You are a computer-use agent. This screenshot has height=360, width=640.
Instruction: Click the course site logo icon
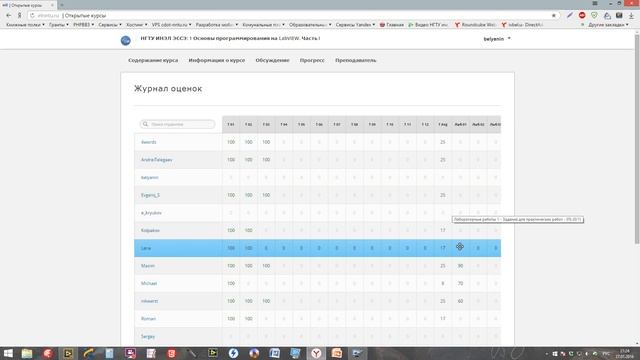pyautogui.click(x=125, y=40)
